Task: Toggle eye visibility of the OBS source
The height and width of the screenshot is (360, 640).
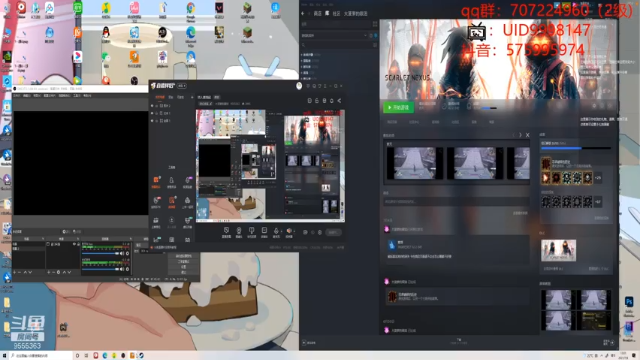Action: coord(74,244)
